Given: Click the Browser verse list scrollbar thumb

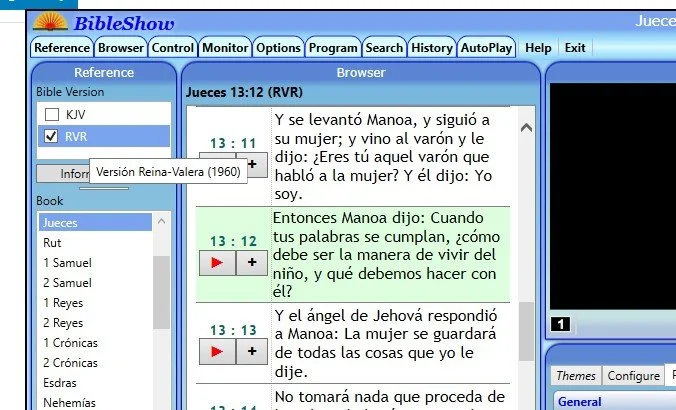Looking at the screenshot, I should click(526, 332).
